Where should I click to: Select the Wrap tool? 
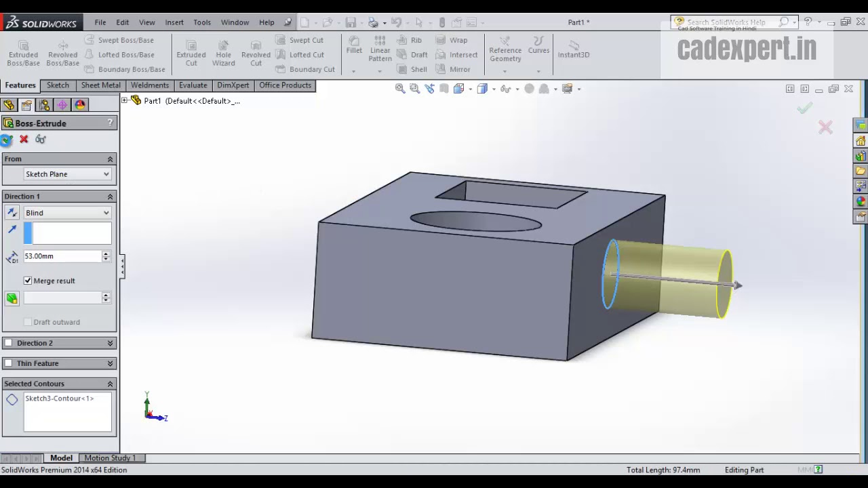(452, 40)
